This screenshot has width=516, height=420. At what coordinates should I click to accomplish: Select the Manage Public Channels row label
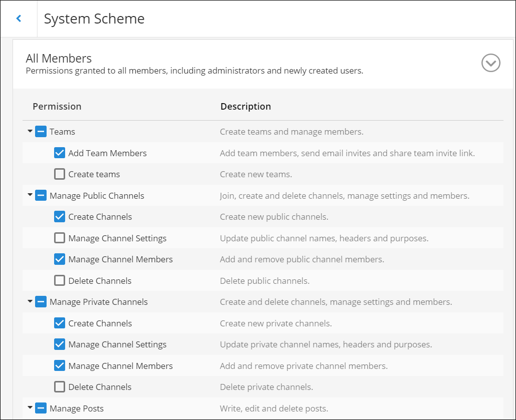coord(97,196)
